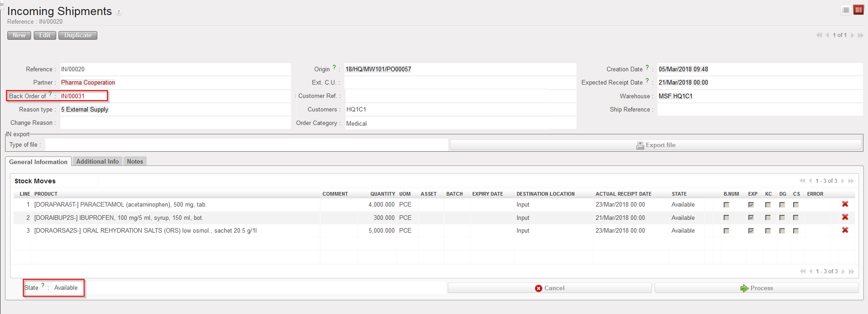Open the Type of file dropdown
868x314 pixels.
tap(246, 145)
